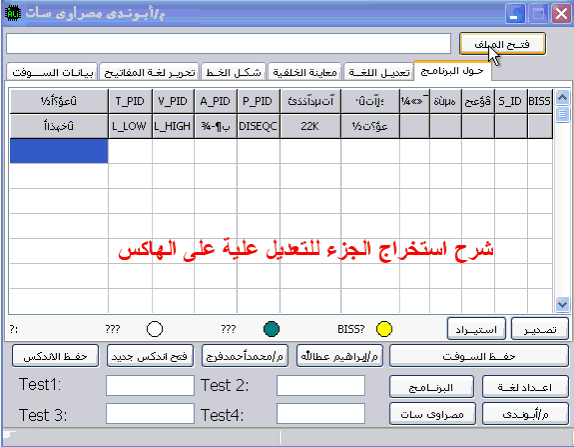This screenshot has width=574, height=447.
Task: Open the معاينة الخلفية background preview tab
Action: [305, 72]
